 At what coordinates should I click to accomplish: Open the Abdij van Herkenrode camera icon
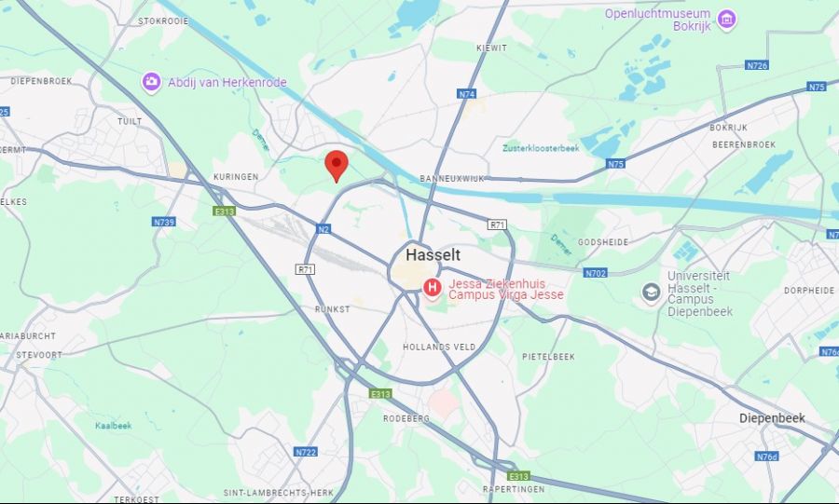(151, 82)
